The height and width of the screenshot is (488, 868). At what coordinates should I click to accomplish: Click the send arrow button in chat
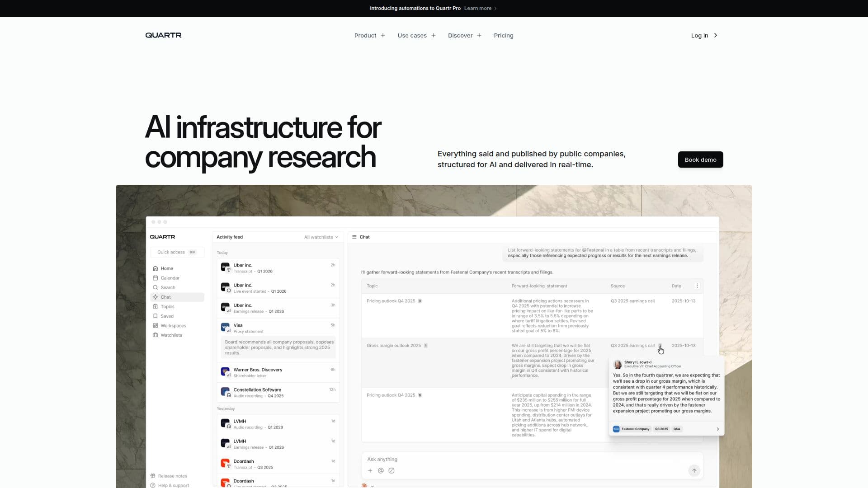(694, 470)
